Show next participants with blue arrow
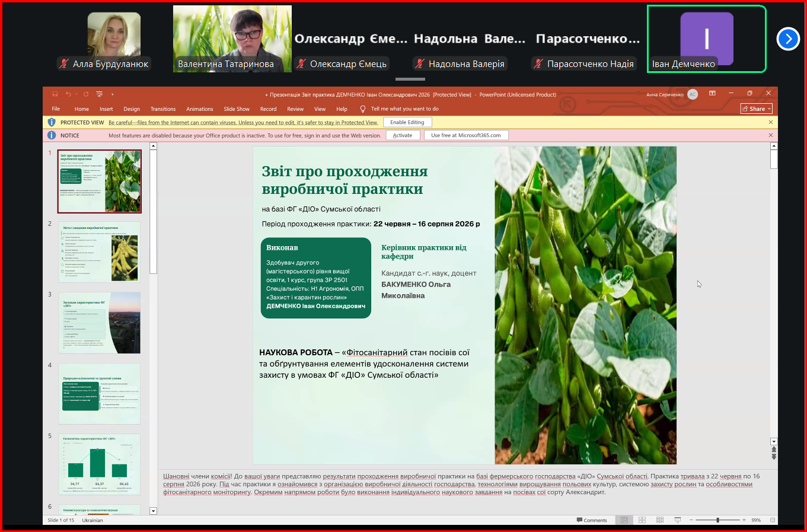This screenshot has width=807, height=532. 788,39
